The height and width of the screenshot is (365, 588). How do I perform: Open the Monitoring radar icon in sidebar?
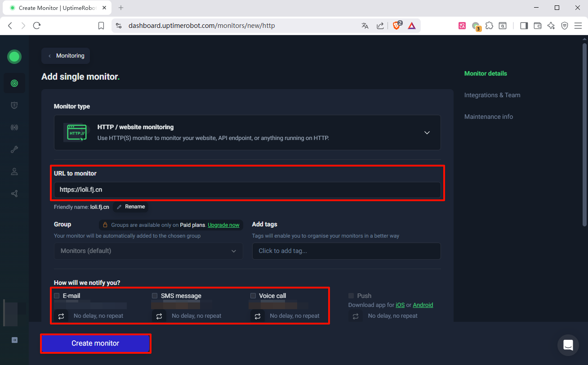point(14,83)
